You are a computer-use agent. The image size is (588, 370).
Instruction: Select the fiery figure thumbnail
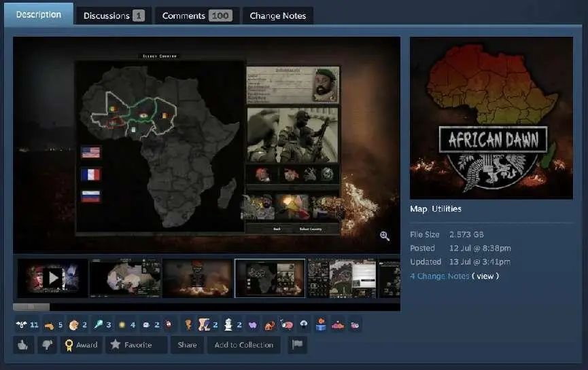pyautogui.click(x=197, y=278)
